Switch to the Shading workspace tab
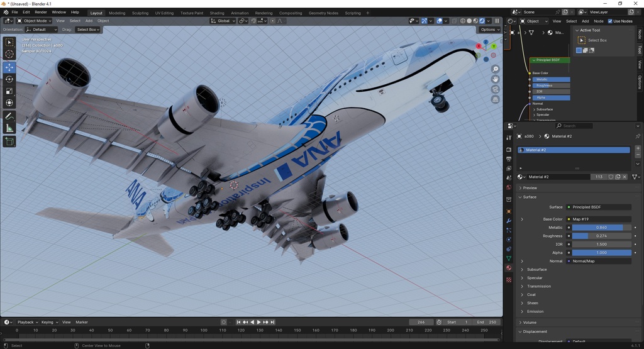The width and height of the screenshot is (644, 349). pyautogui.click(x=216, y=13)
